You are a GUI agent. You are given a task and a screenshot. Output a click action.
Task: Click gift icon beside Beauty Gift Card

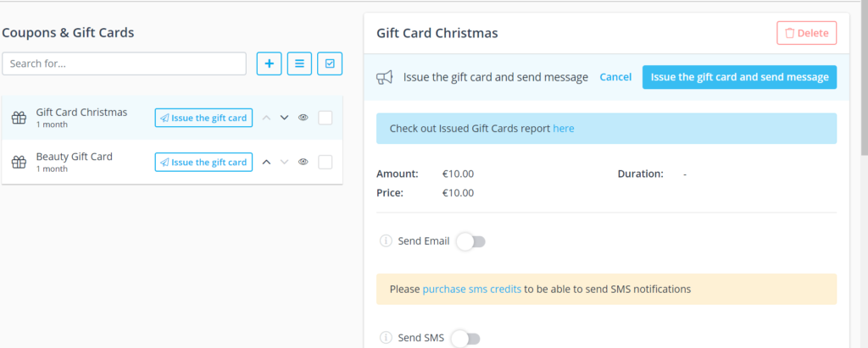(x=19, y=162)
